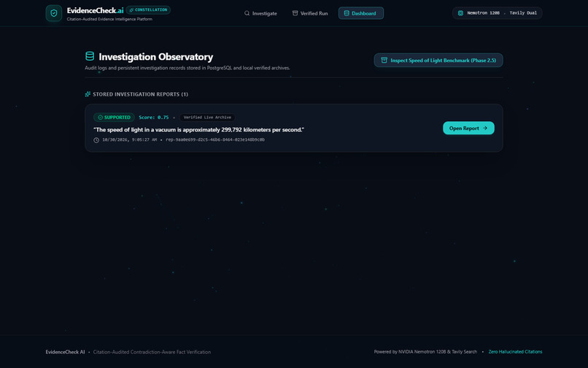Image resolution: width=588 pixels, height=368 pixels.
Task: Click the Audit logs description text
Action: click(187, 68)
